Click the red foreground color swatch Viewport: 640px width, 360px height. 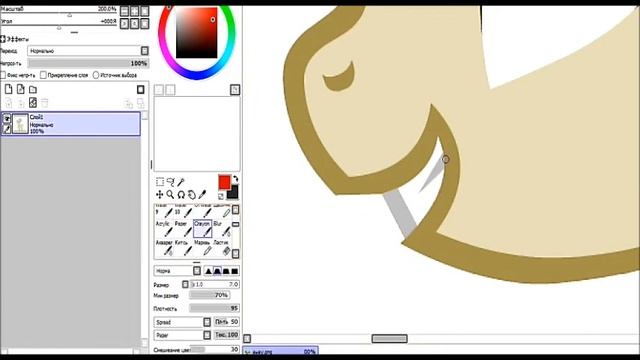click(x=224, y=182)
